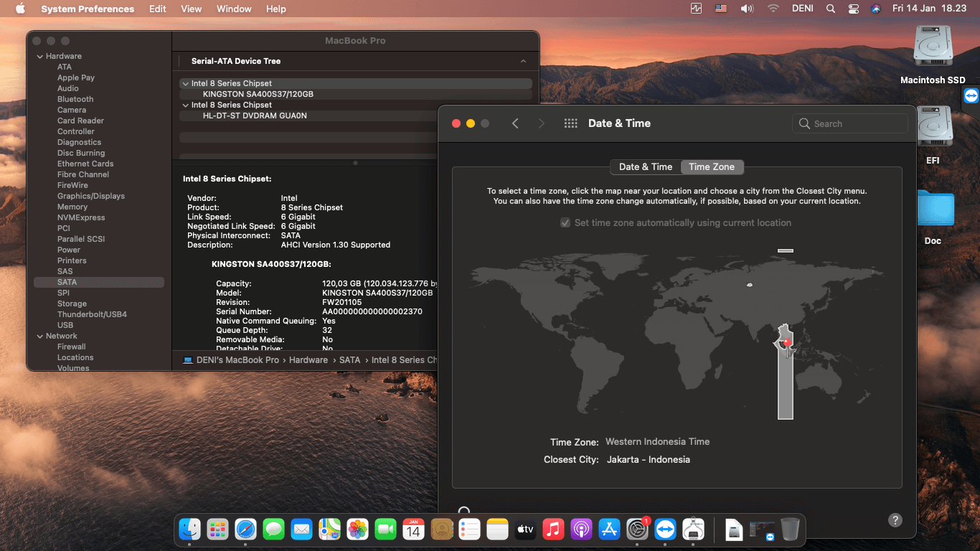The image size is (980, 551).
Task: Open the Apple TV app in the Dock
Action: [x=525, y=529]
